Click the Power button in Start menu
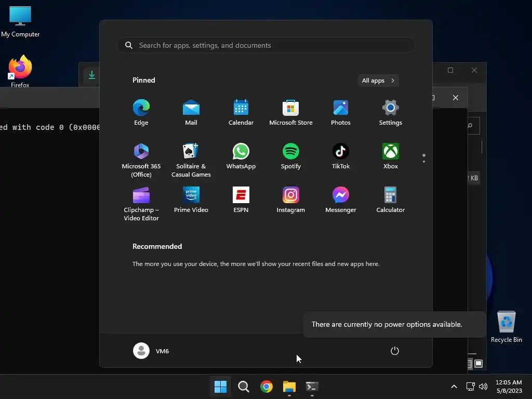 coord(395,351)
